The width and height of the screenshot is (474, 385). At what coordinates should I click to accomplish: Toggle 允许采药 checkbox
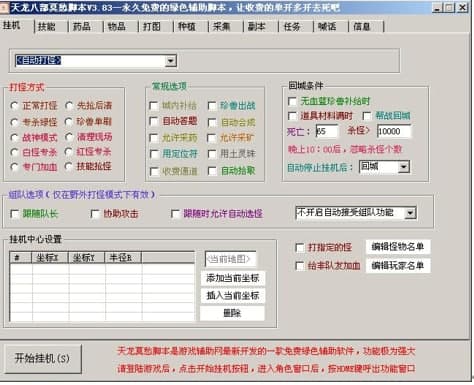(154, 138)
